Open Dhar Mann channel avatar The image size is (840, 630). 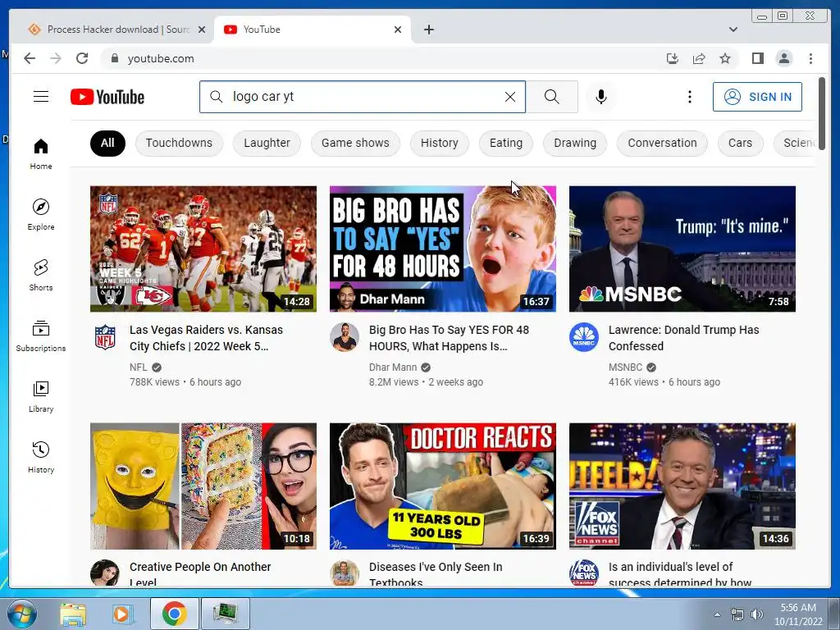pyautogui.click(x=345, y=337)
